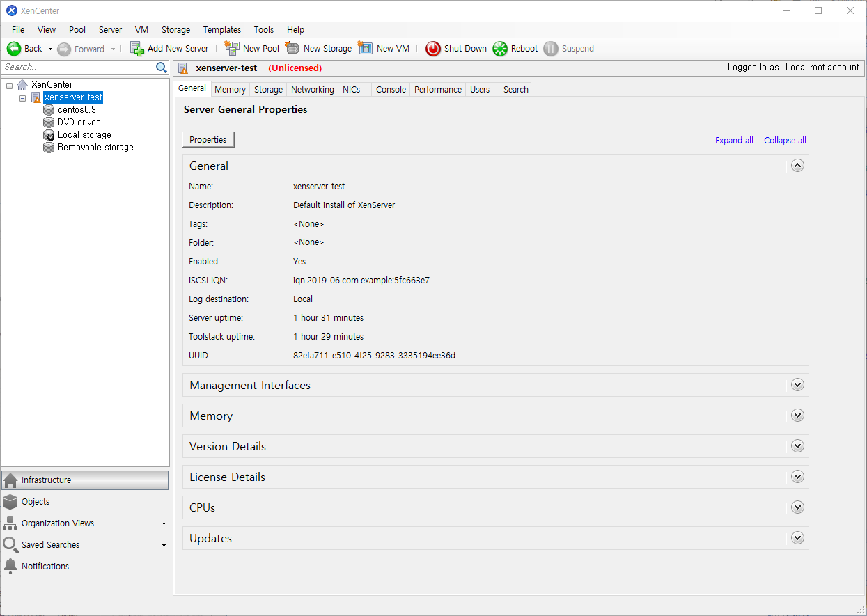The height and width of the screenshot is (616, 867).
Task: Open the VM menu
Action: tap(141, 30)
